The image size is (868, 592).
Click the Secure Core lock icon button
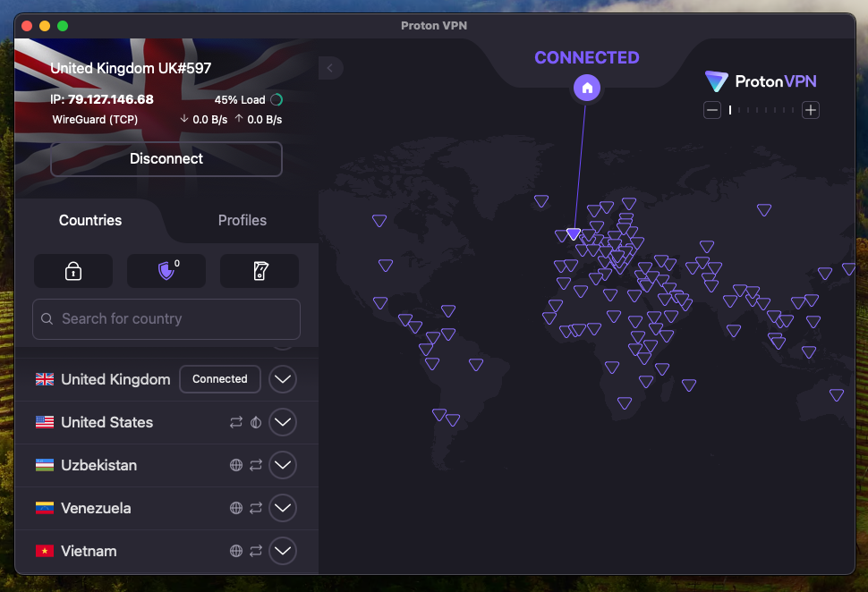pyautogui.click(x=73, y=271)
